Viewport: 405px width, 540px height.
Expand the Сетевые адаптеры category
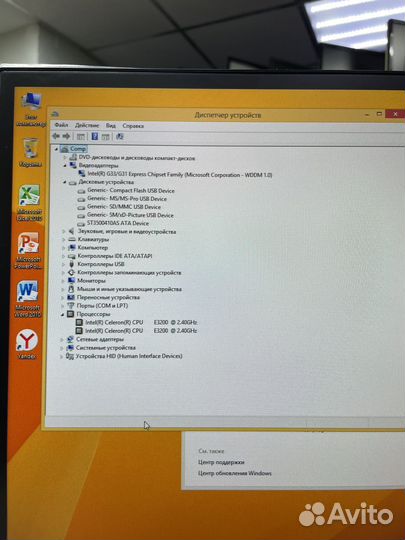point(62,340)
